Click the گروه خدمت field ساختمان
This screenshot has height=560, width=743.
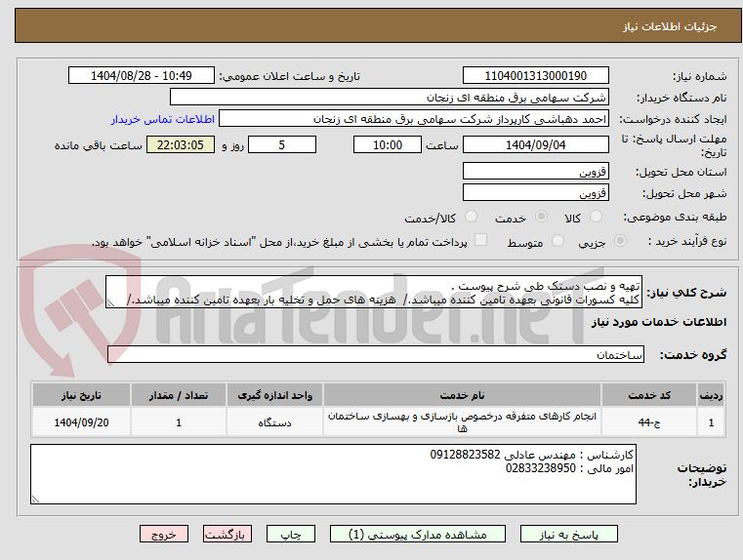point(376,354)
